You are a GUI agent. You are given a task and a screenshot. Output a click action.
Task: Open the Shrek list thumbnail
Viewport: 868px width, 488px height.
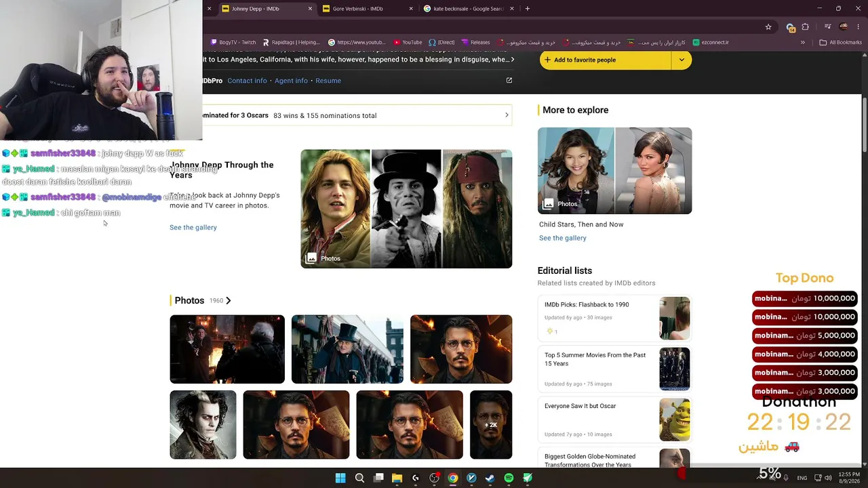click(675, 420)
